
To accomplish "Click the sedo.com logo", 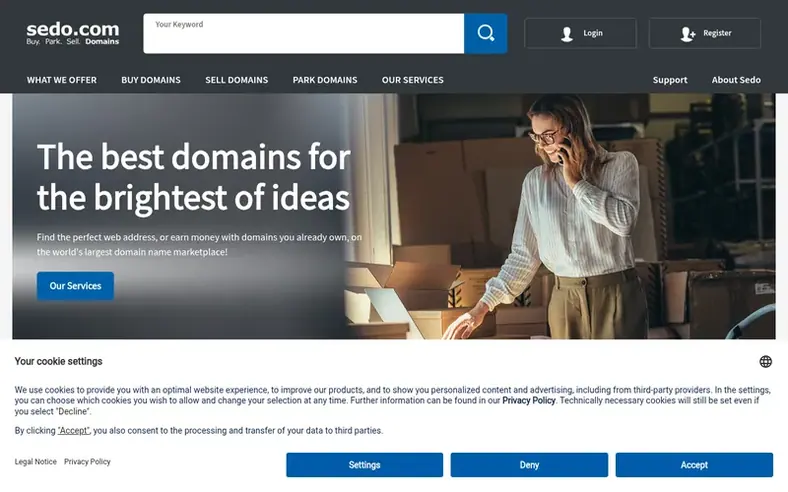I will point(73,34).
